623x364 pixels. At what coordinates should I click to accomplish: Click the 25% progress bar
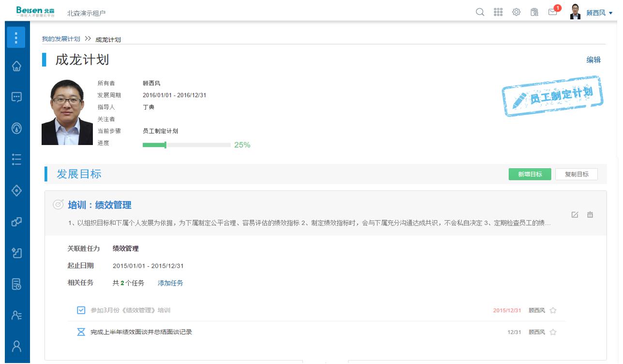pos(186,144)
